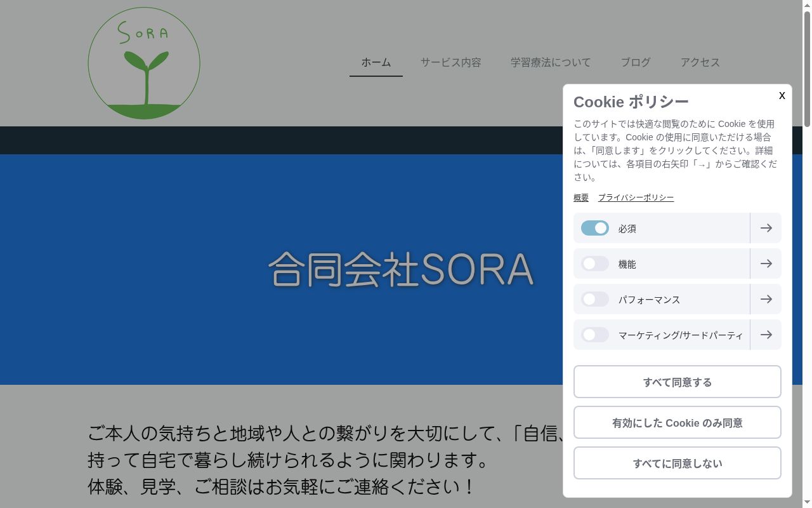Click text 体験、見学、ご相談はお気軽にご連絡ください！

pos(282,487)
